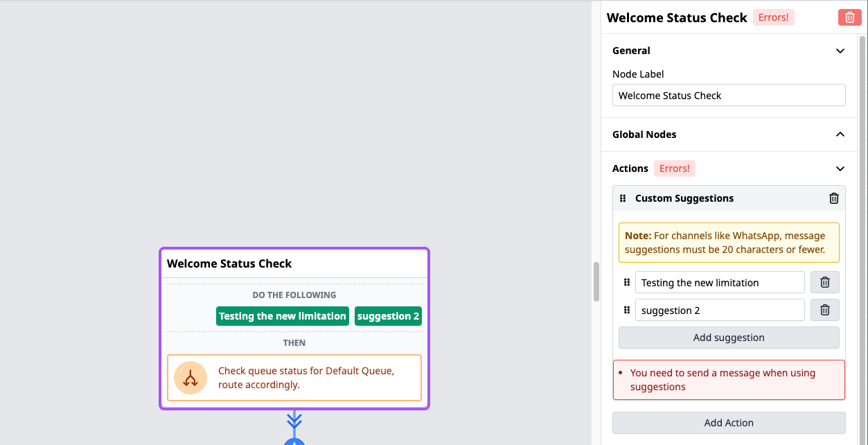Collapse the General section
The width and height of the screenshot is (868, 445).
[840, 51]
